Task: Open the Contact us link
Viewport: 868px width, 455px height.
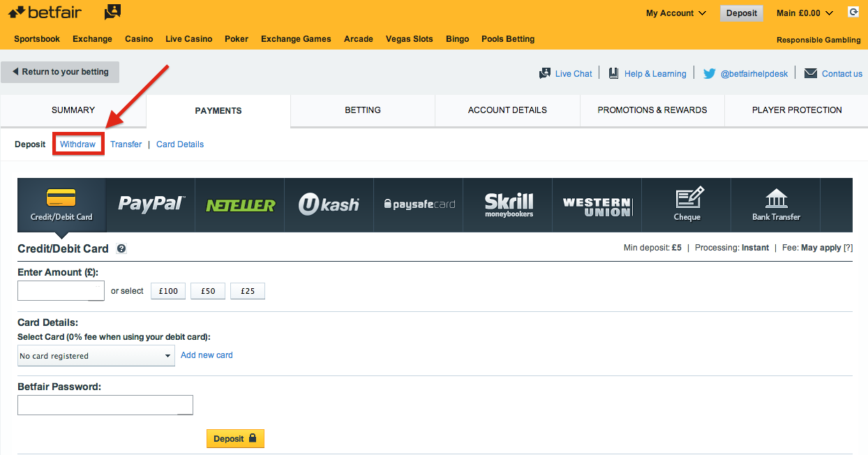Action: (842, 74)
